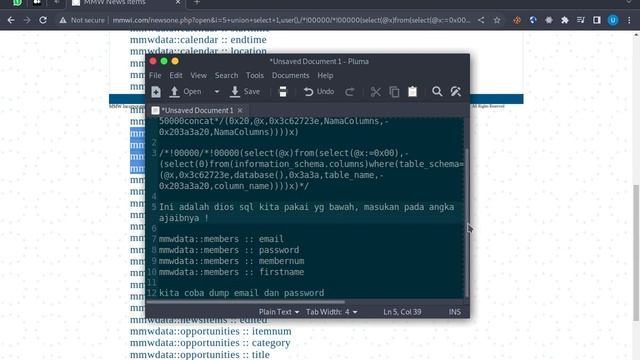
Task: Open a new browser tab with plus
Action: point(197,2)
